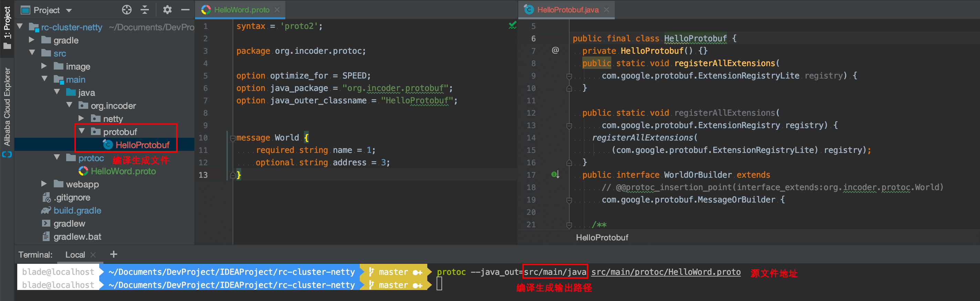This screenshot has width=980, height=301.
Task: Collapse the org.incoder package
Action: click(69, 105)
